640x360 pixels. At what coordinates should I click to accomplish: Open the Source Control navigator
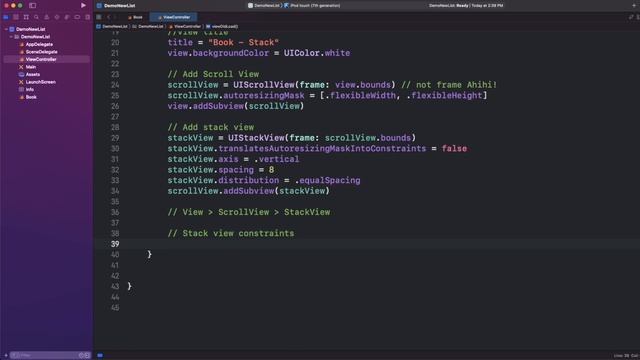(16, 17)
